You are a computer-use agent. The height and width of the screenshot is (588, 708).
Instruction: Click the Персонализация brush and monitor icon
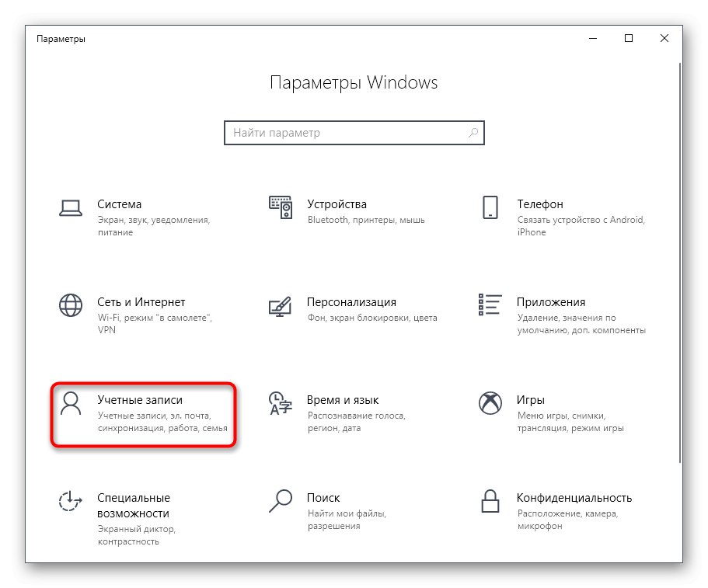281,306
